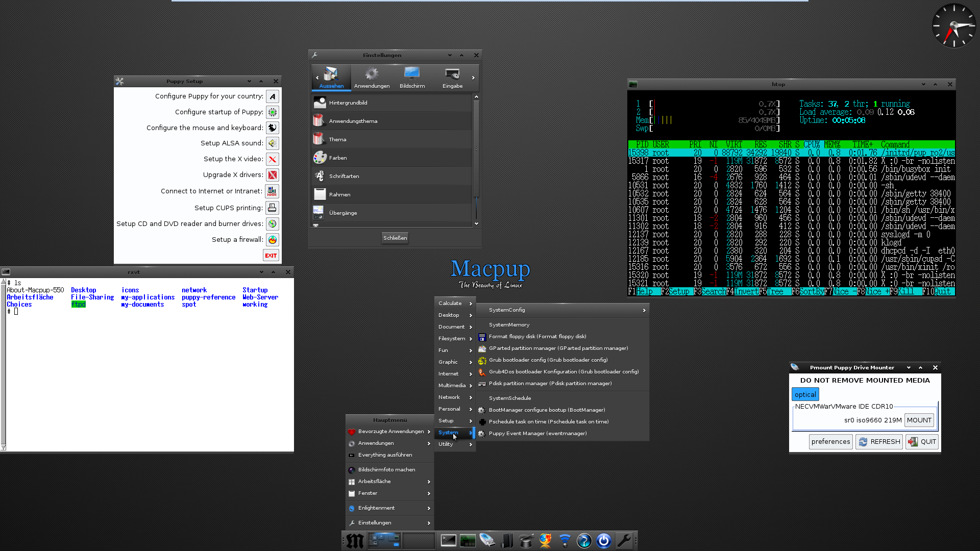Expand the Fenster submenu
The image size is (980, 551).
coord(367,493)
